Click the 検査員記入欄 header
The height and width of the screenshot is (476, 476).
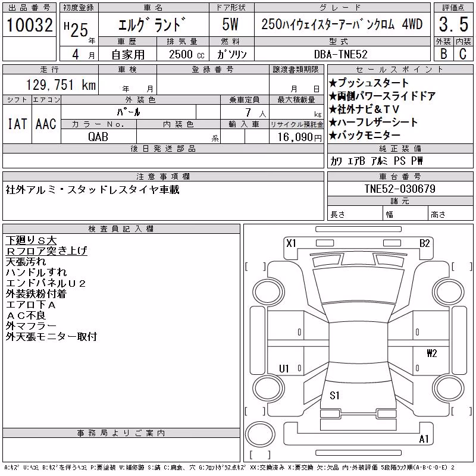tap(121, 229)
